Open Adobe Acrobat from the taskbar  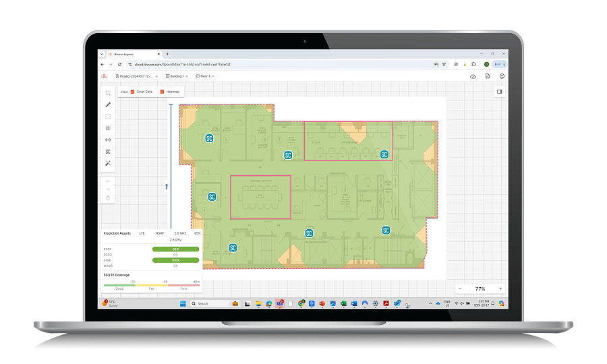(386, 303)
